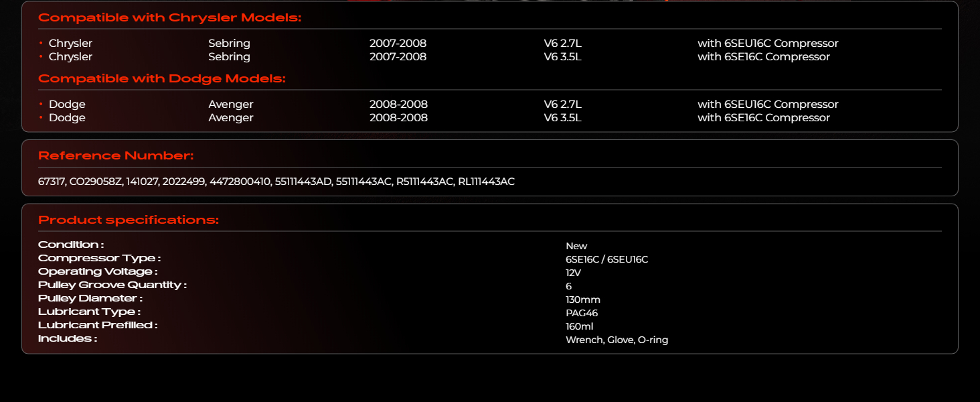The image size is (980, 402).
Task: Click "with 6SE16C Compressor" in the Sebring row
Action: pos(764,57)
